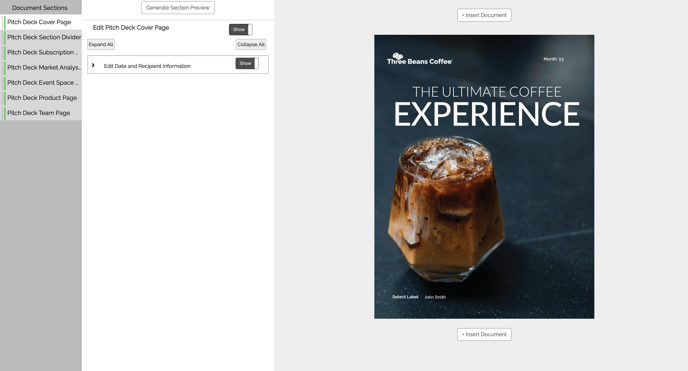Open Pitch Deck Market Analysis section

click(43, 68)
